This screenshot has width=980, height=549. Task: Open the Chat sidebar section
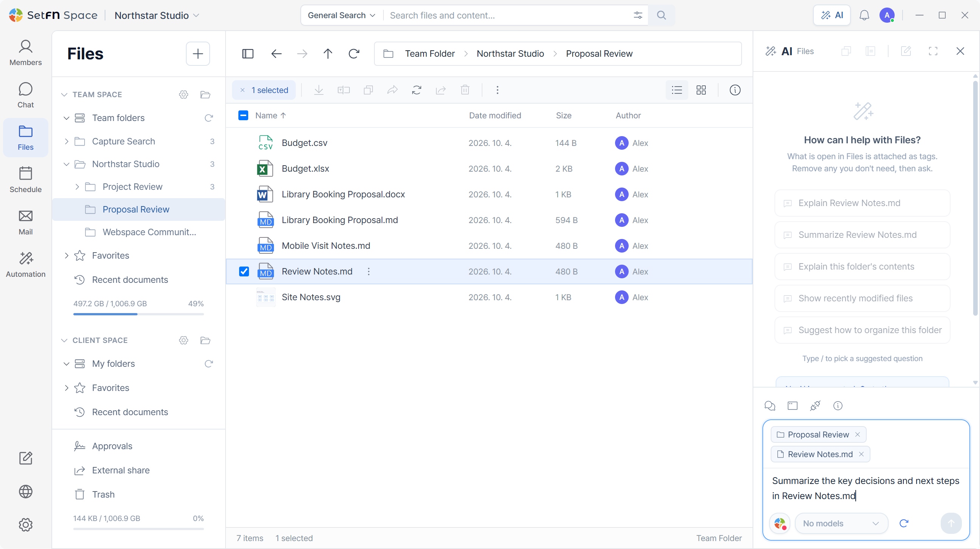click(x=25, y=95)
